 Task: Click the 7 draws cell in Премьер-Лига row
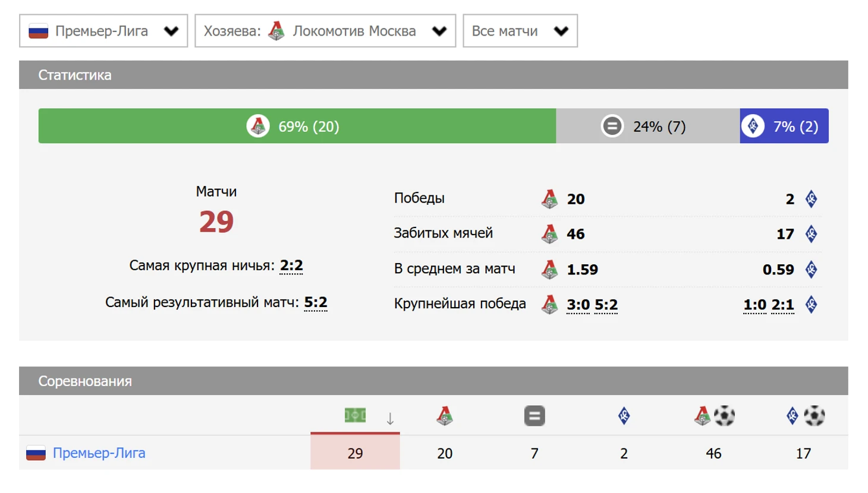pyautogui.click(x=534, y=453)
